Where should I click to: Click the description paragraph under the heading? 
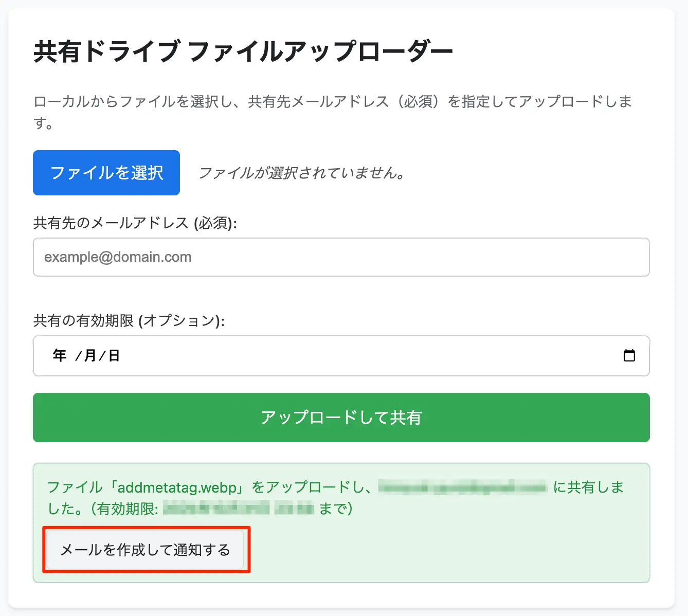click(332, 102)
